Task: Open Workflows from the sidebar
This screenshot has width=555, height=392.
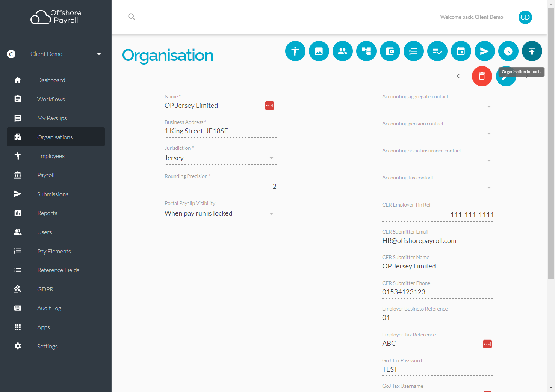Action: 56,99
